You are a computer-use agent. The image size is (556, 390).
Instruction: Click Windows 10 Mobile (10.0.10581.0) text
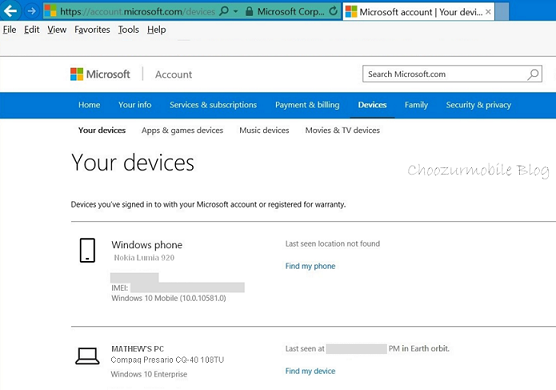coord(169,298)
